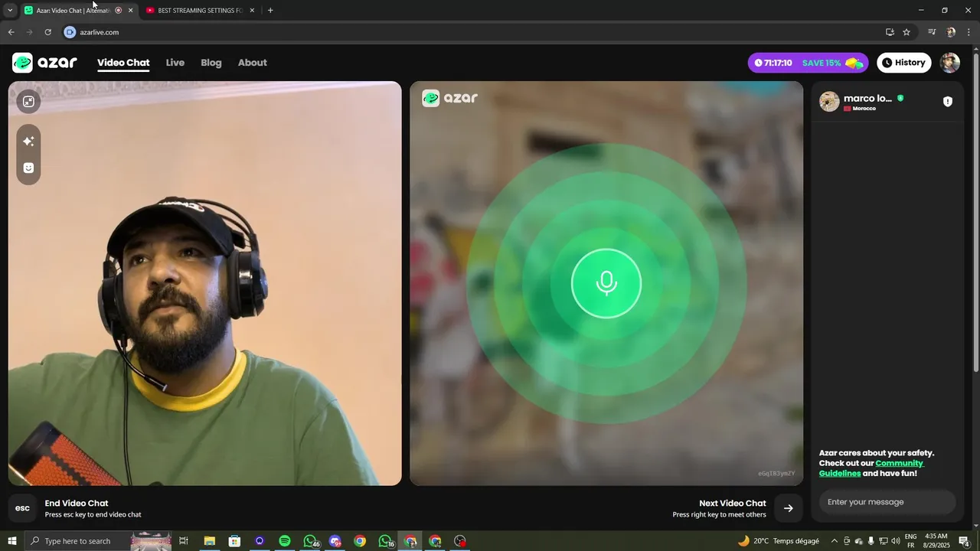Switch ENG FR input language

click(910, 541)
